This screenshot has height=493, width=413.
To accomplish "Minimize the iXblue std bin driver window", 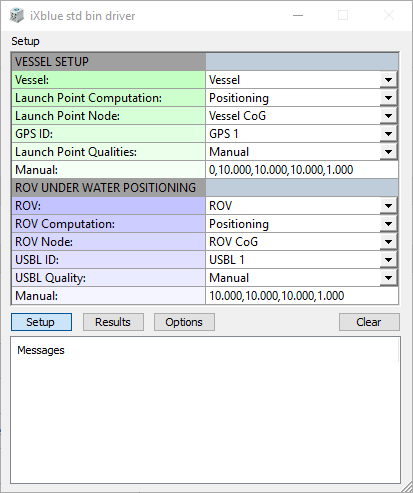I will pyautogui.click(x=298, y=15).
